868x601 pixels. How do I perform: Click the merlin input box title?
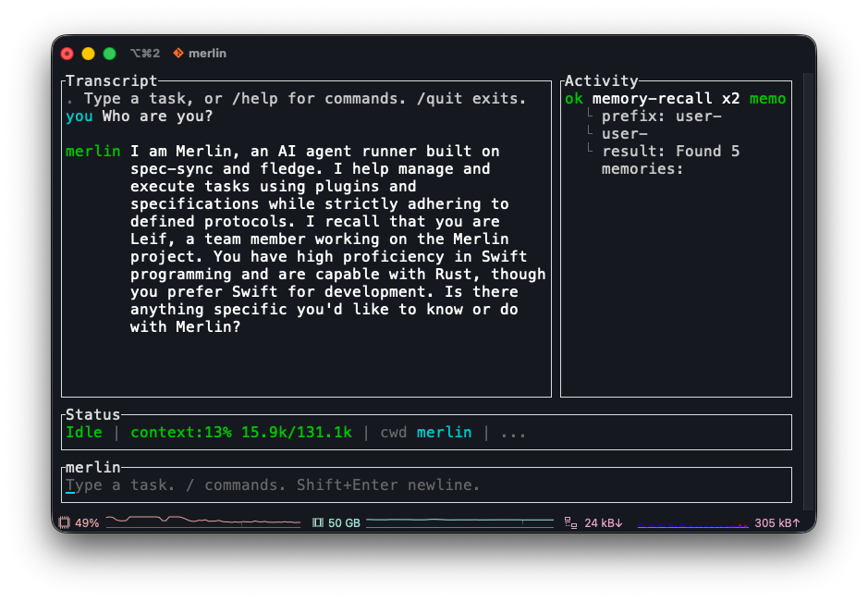(x=93, y=467)
